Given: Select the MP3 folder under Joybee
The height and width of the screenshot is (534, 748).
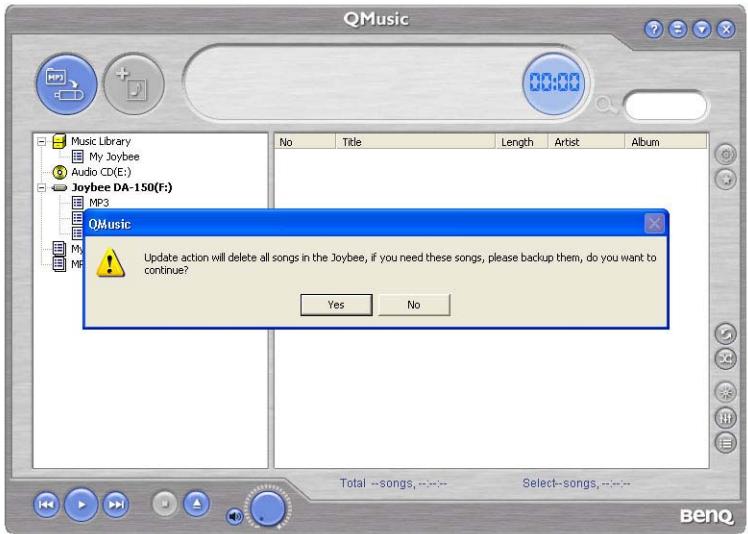Looking at the screenshot, I should click(99, 203).
